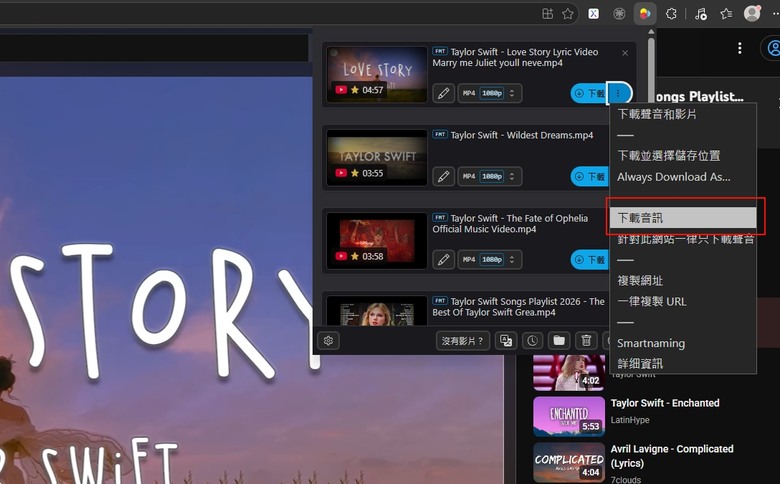The image size is (780, 484).
Task: Select 針對此網站一律只下載聲音 option
Action: tap(682, 239)
